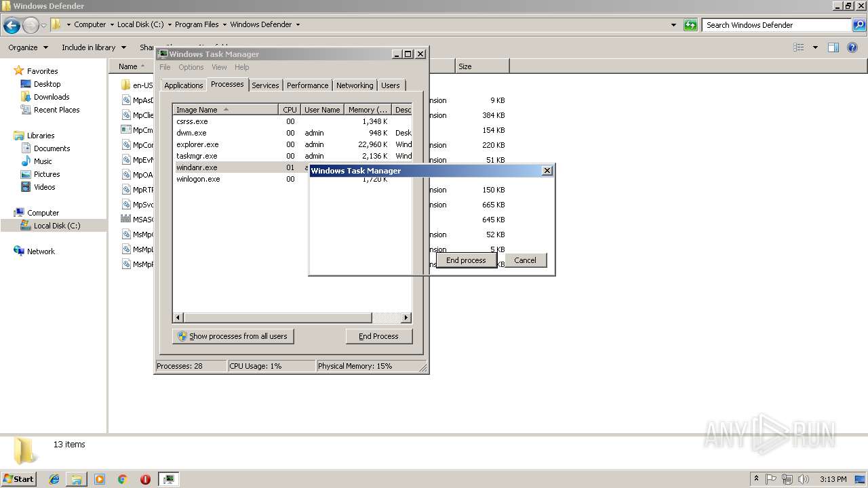Switch to the Performance tab

click(307, 85)
